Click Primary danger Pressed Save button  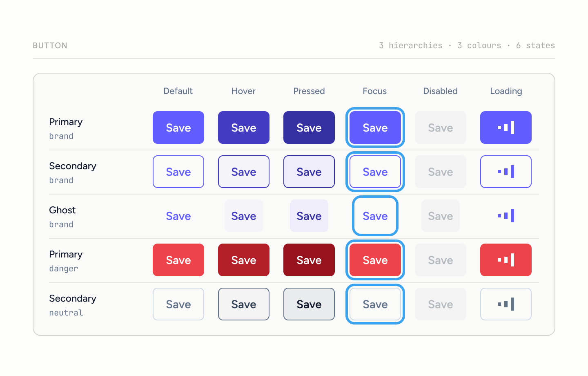(309, 260)
